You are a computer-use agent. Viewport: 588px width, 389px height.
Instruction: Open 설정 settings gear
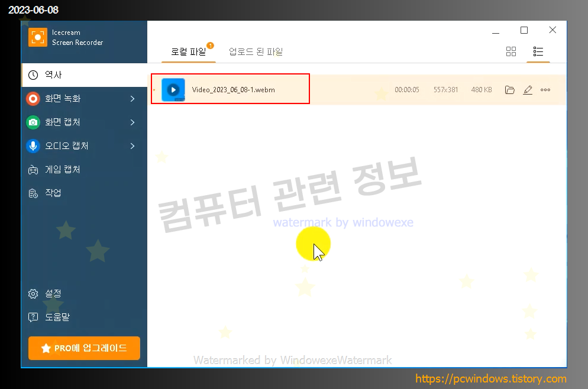[x=33, y=293]
